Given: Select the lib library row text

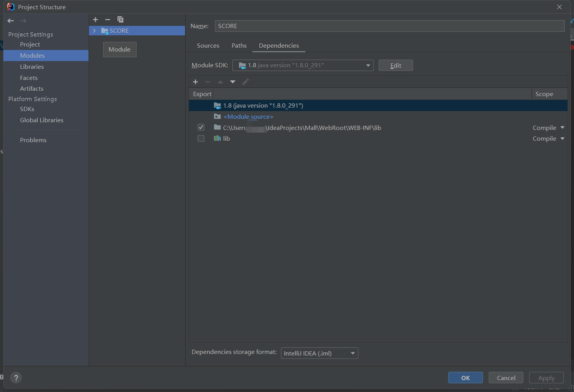Looking at the screenshot, I should tap(227, 138).
